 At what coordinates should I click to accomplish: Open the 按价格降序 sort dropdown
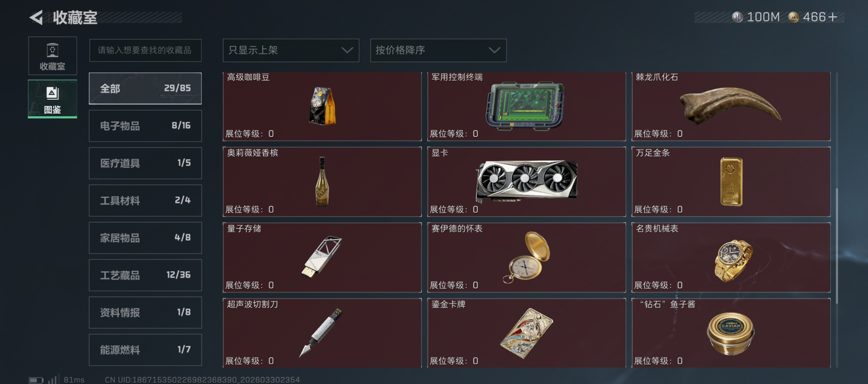coord(438,50)
